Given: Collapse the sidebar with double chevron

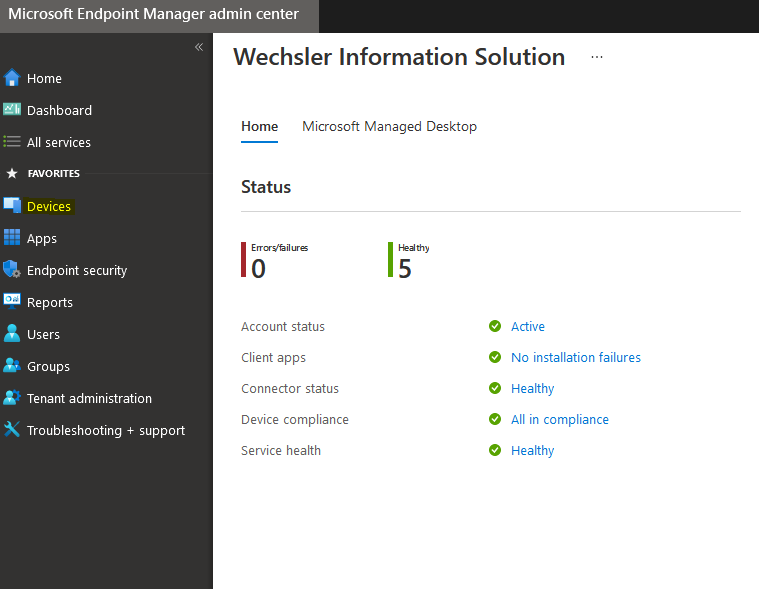Looking at the screenshot, I should (x=199, y=47).
